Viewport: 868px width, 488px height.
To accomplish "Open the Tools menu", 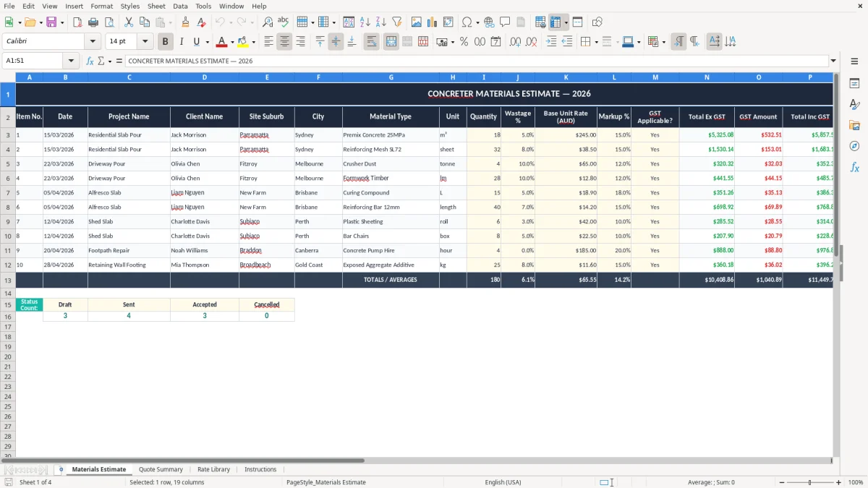I will pos(203,6).
